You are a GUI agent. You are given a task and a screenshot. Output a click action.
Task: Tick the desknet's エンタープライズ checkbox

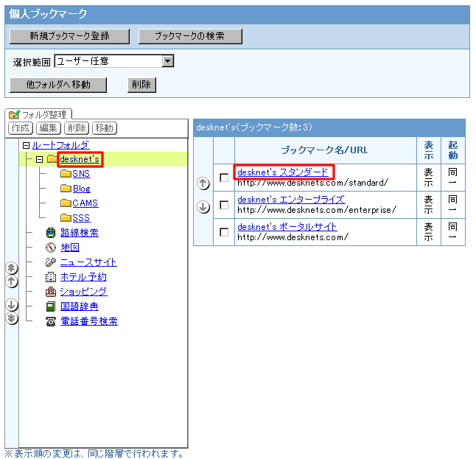tap(224, 205)
